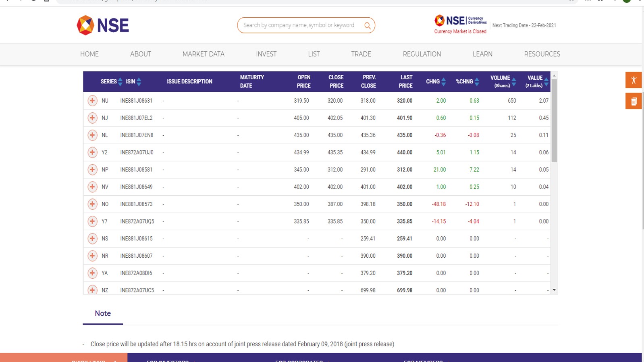Click ISIN INE881J08649 cell
This screenshot has height=362, width=644.
click(136, 187)
